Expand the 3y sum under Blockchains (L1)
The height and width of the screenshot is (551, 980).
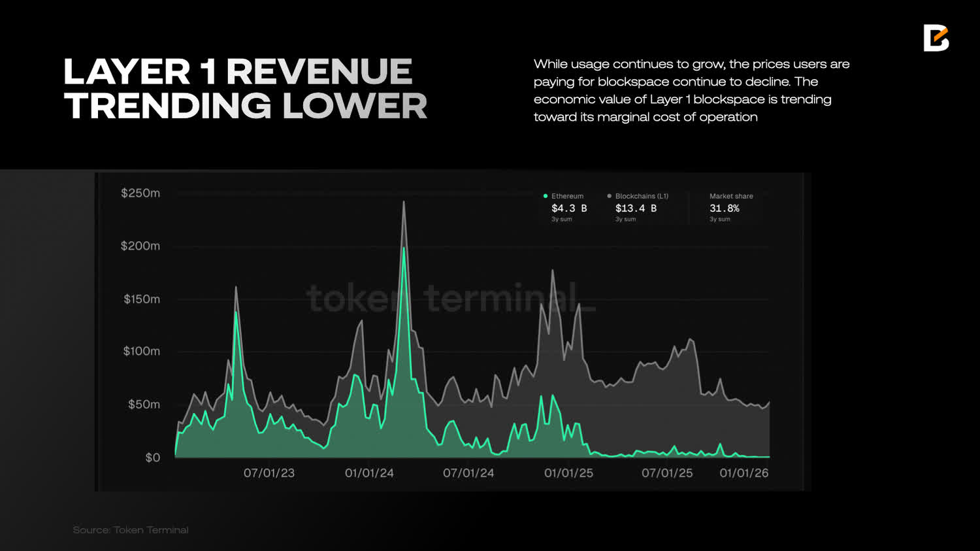click(625, 219)
